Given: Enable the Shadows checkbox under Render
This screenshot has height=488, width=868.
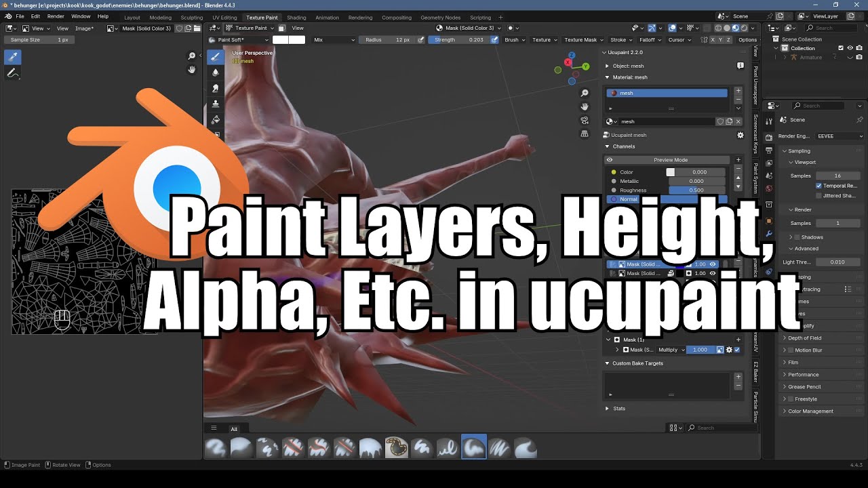Looking at the screenshot, I should click(797, 237).
